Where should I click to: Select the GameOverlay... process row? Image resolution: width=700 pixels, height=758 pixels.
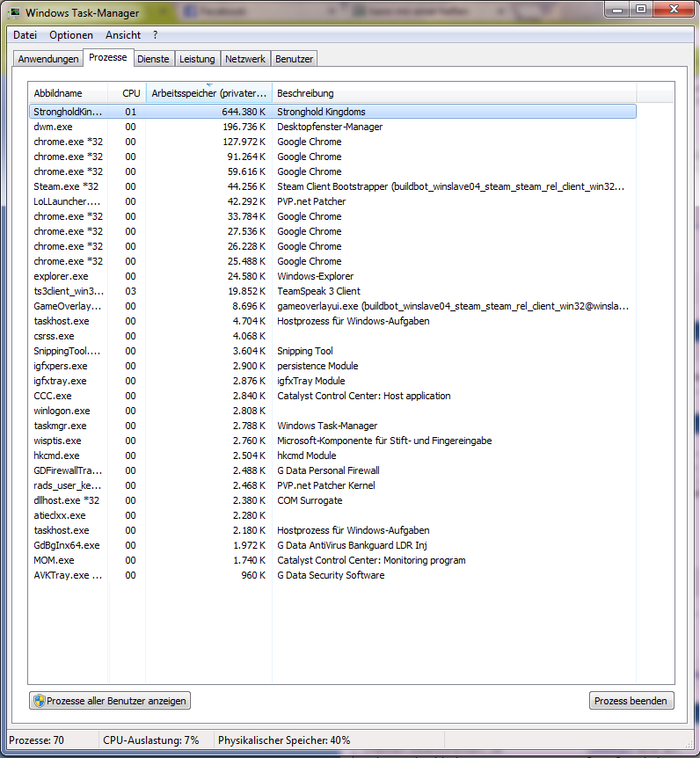pos(332,306)
